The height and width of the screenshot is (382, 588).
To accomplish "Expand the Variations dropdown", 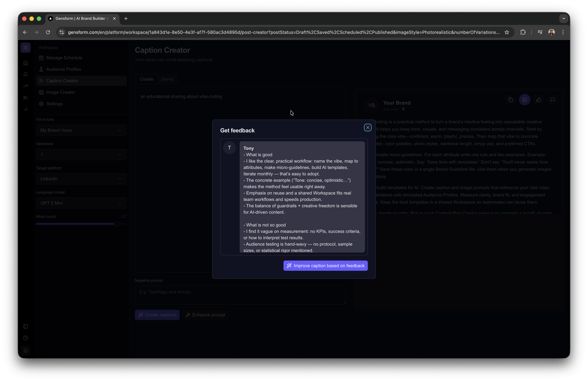I will (81, 154).
